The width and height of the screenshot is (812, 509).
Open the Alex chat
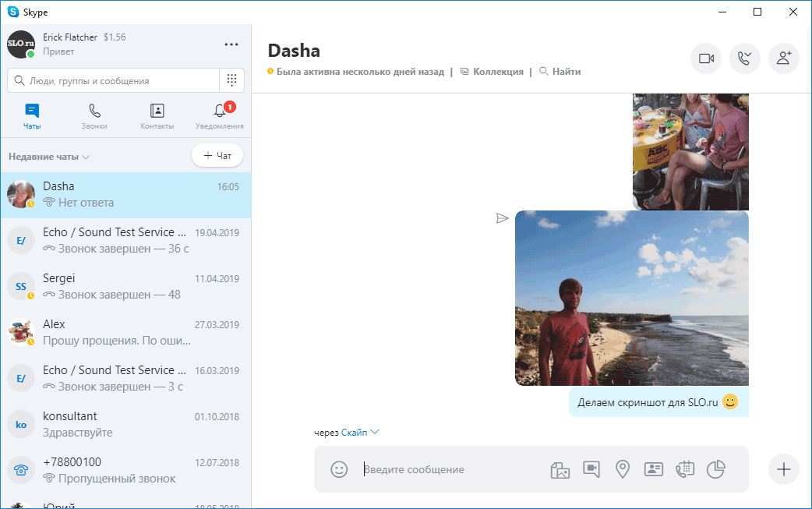[x=125, y=332]
